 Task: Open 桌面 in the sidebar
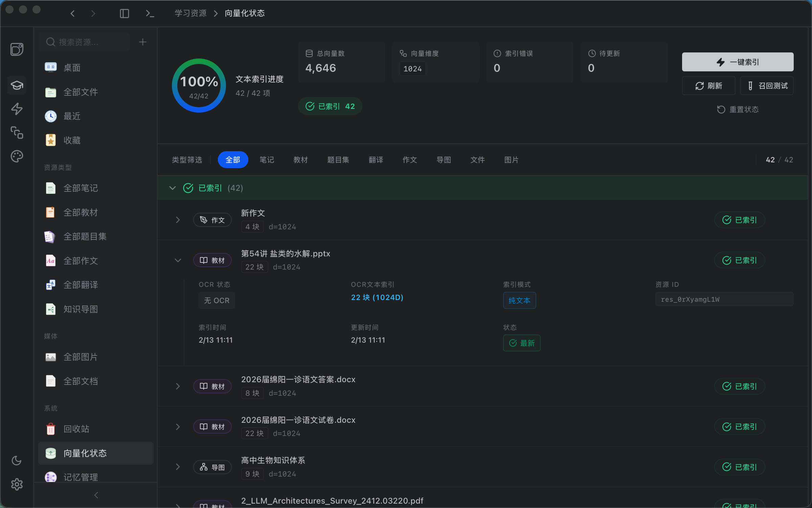(x=96, y=68)
